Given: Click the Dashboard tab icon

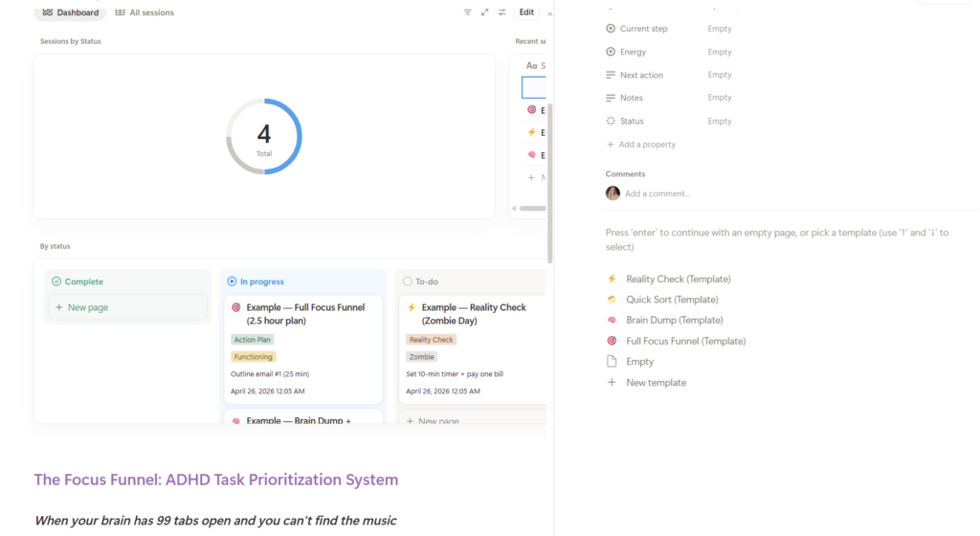Looking at the screenshot, I should (48, 12).
